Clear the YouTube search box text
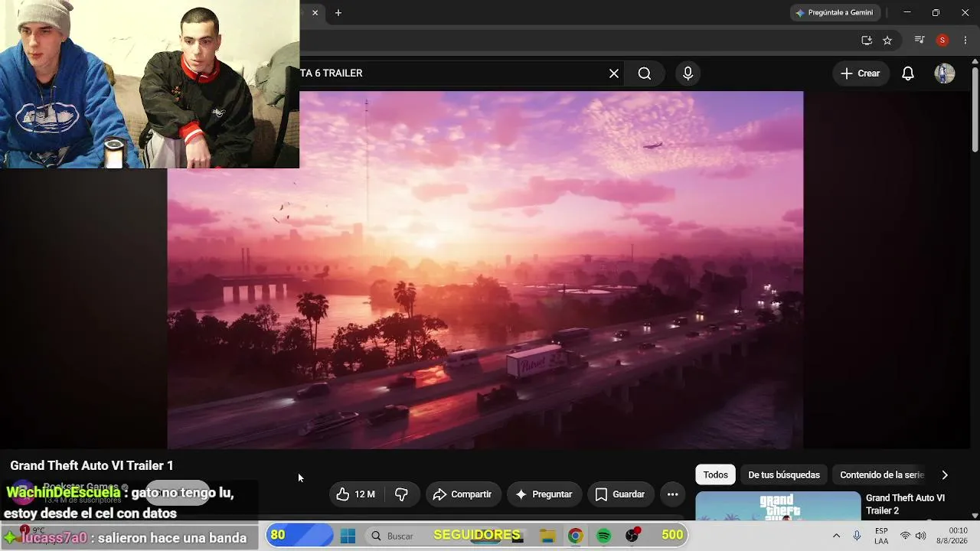The width and height of the screenshot is (980, 551). coord(614,73)
